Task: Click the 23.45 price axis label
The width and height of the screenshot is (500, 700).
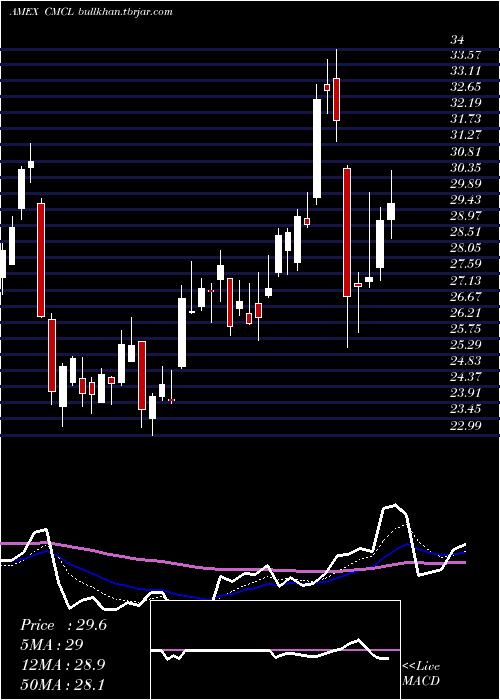Action: (465, 409)
